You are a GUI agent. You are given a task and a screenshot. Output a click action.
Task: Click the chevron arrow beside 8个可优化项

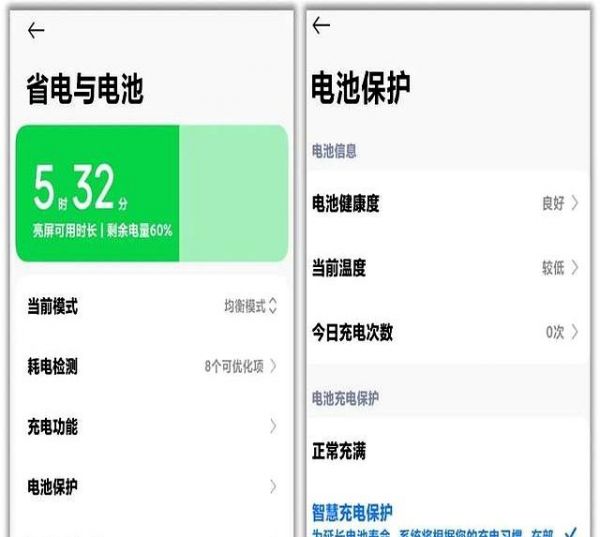coord(273,367)
